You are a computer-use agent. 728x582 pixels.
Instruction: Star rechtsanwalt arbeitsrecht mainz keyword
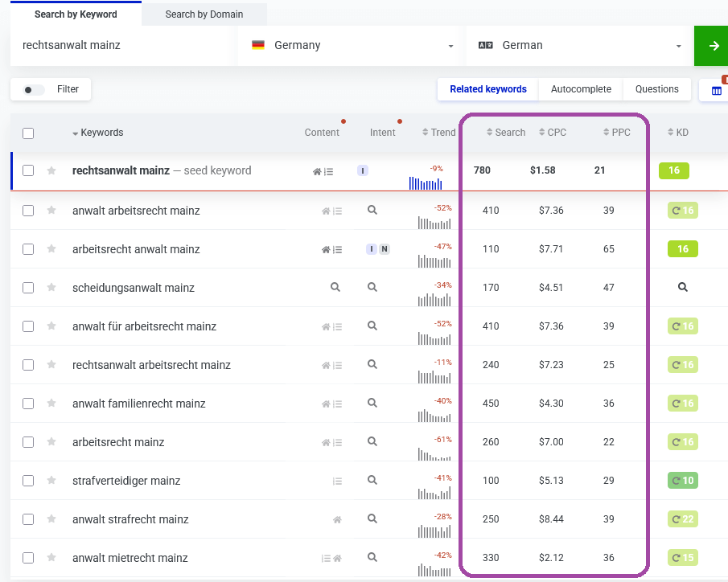(51, 364)
